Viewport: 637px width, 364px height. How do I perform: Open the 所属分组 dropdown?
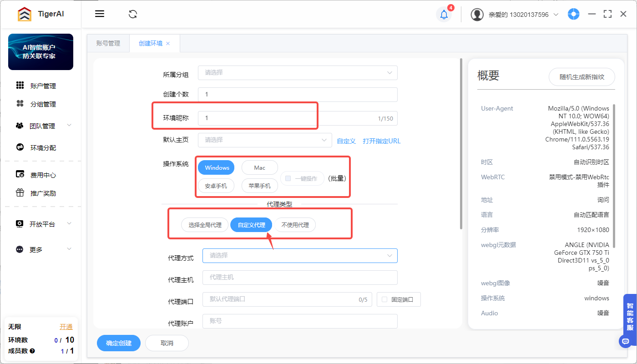point(298,73)
